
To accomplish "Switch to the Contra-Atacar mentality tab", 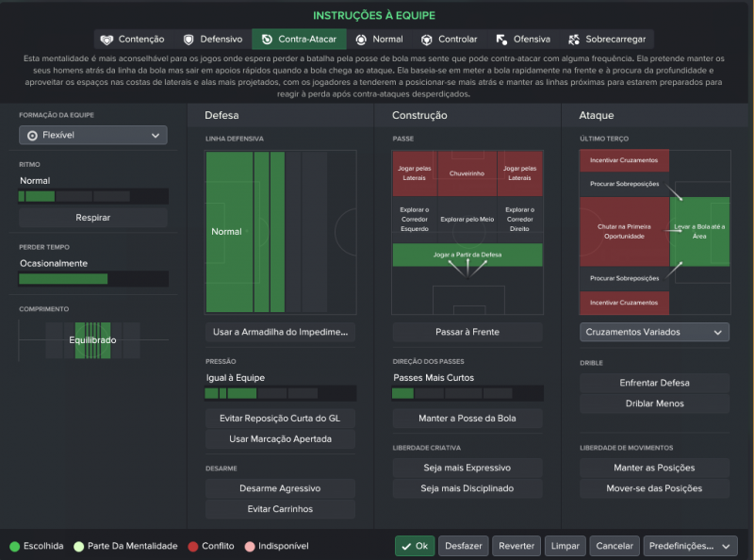I will (x=299, y=40).
